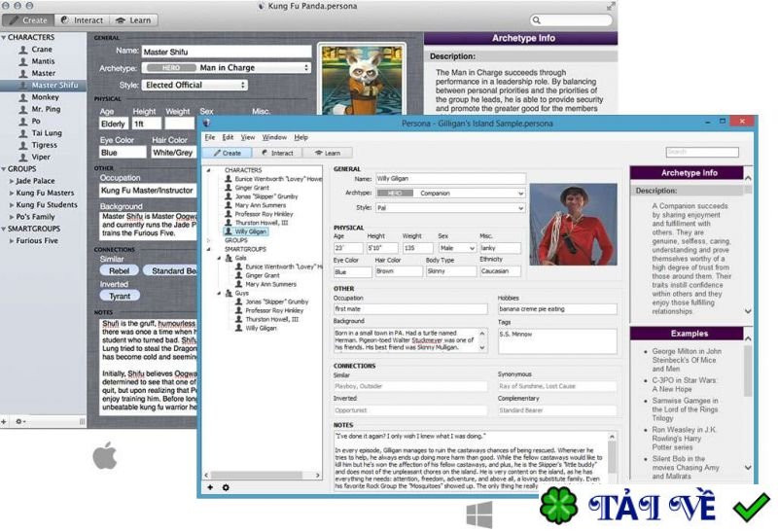Select Tigress character in sidebar
The width and height of the screenshot is (778, 532).
coord(44,145)
